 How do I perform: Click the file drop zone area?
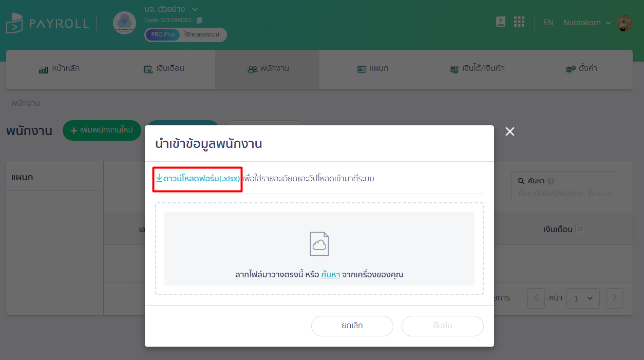click(x=319, y=249)
